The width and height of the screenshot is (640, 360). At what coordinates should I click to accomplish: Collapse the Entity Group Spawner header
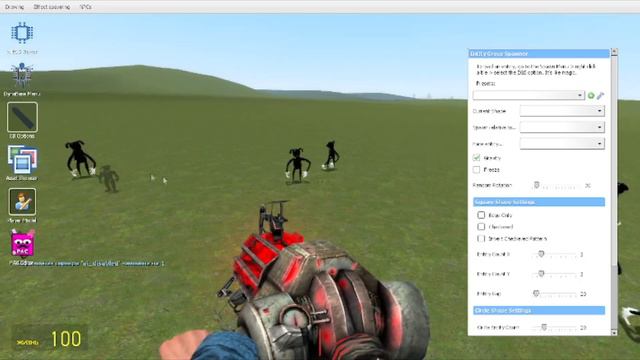tap(539, 53)
